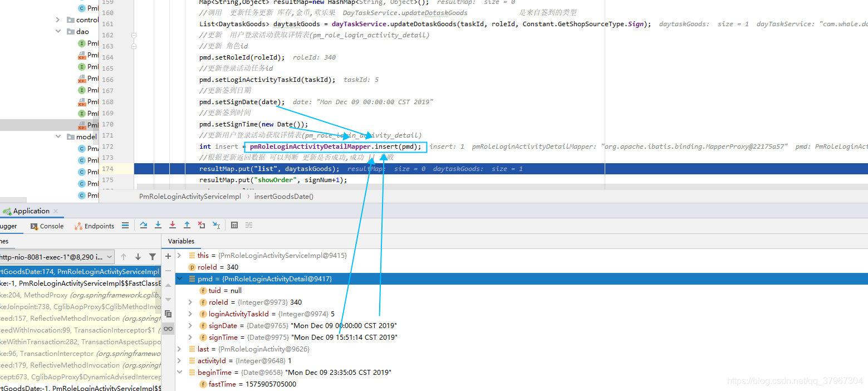Select the Variables tab
The width and height of the screenshot is (868, 391).
(182, 241)
